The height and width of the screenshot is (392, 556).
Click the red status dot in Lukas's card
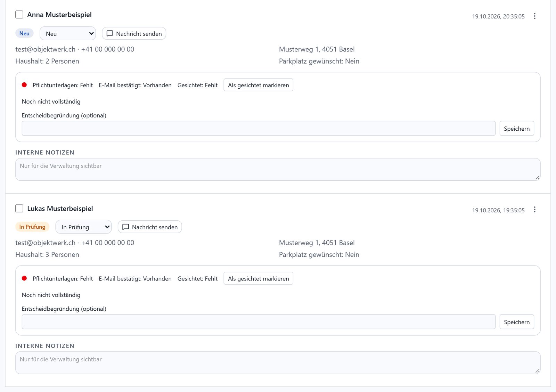tap(24, 278)
